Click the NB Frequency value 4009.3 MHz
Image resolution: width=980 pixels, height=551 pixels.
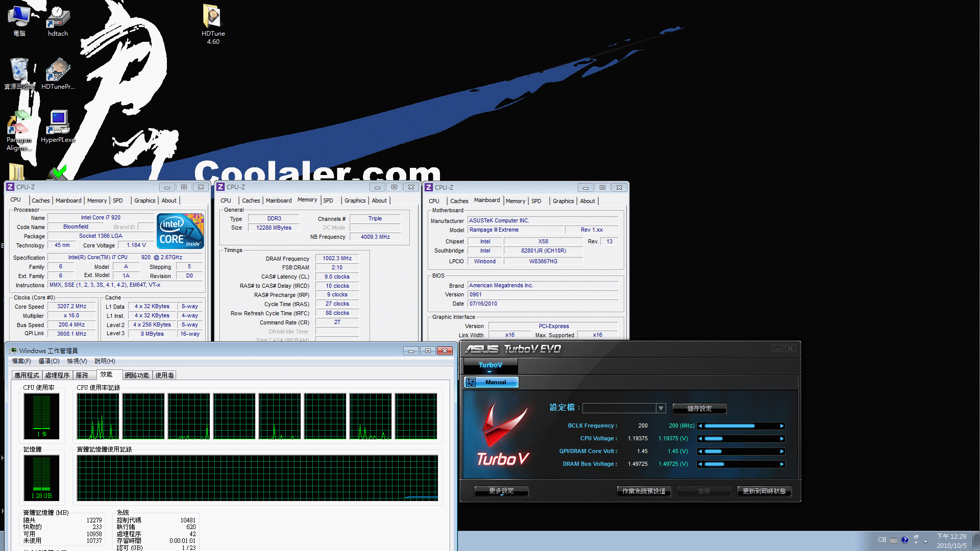tap(375, 237)
